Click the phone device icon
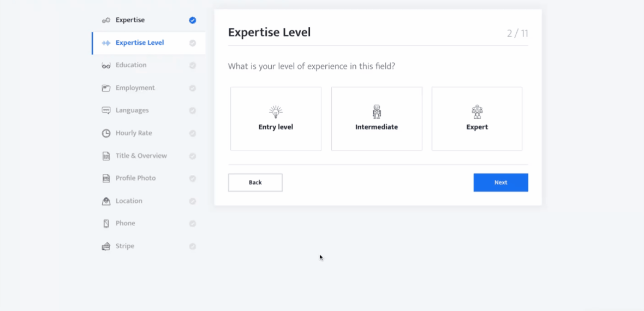The width and height of the screenshot is (644, 311). click(x=106, y=224)
